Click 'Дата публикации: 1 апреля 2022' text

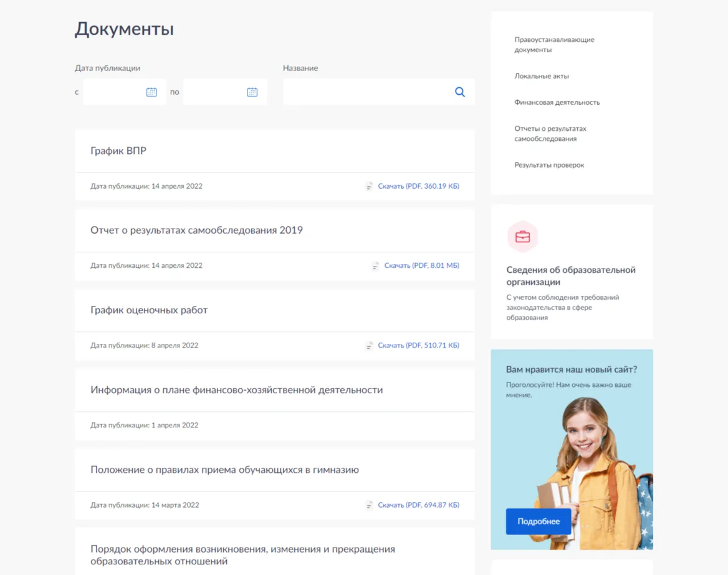coord(145,425)
